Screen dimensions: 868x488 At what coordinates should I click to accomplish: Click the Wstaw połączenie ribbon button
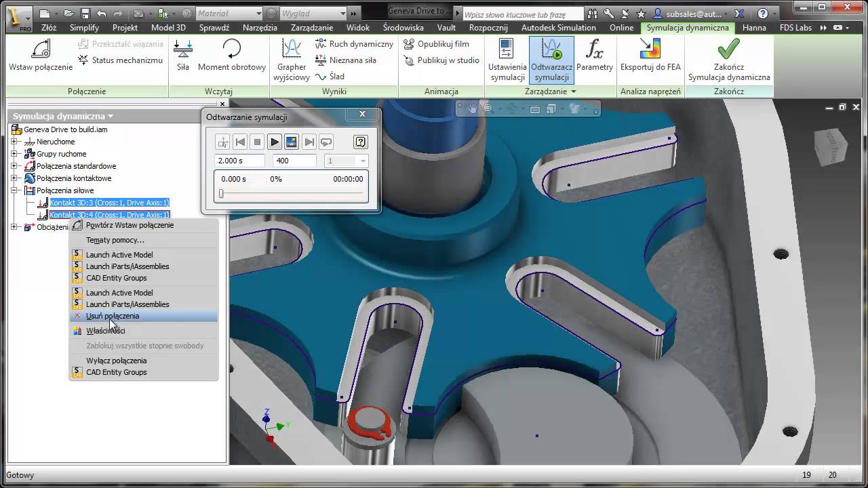coord(41,55)
